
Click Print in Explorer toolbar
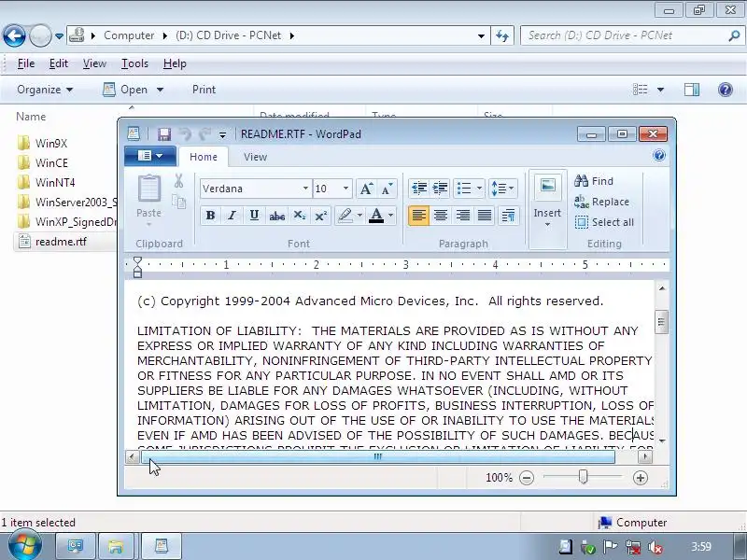point(204,90)
